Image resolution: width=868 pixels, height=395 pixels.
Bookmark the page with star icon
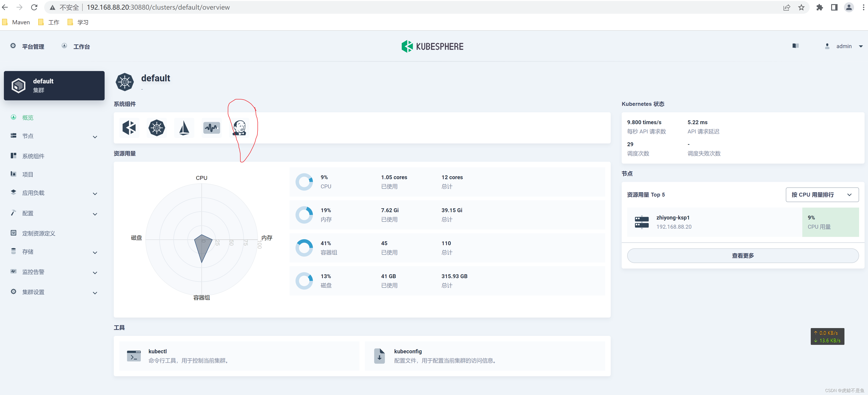(801, 7)
